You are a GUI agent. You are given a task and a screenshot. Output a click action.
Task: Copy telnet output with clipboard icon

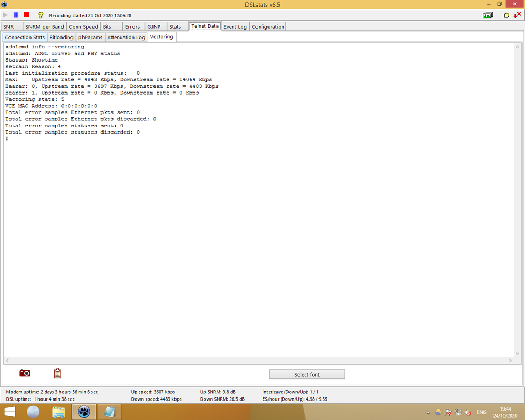tap(58, 373)
